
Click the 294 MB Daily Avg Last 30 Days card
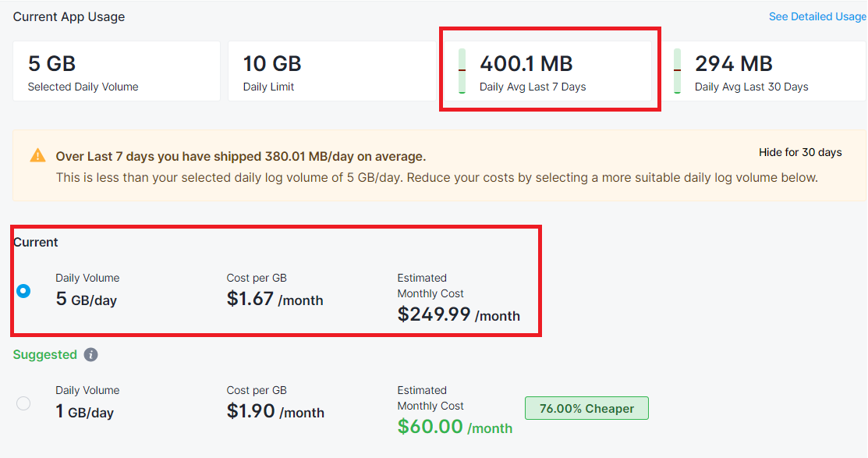pos(763,71)
